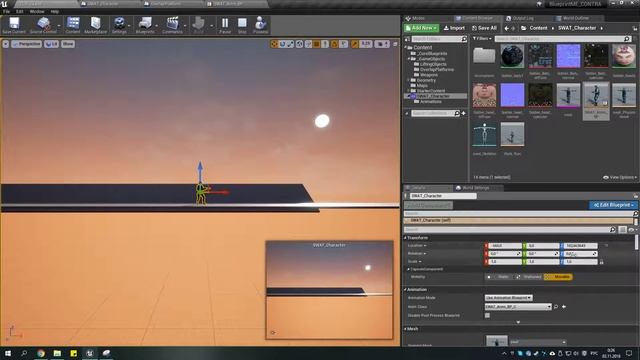This screenshot has height=360, width=640.
Task: Select the OverlapPlatforms folder in tree
Action: [x=436, y=69]
